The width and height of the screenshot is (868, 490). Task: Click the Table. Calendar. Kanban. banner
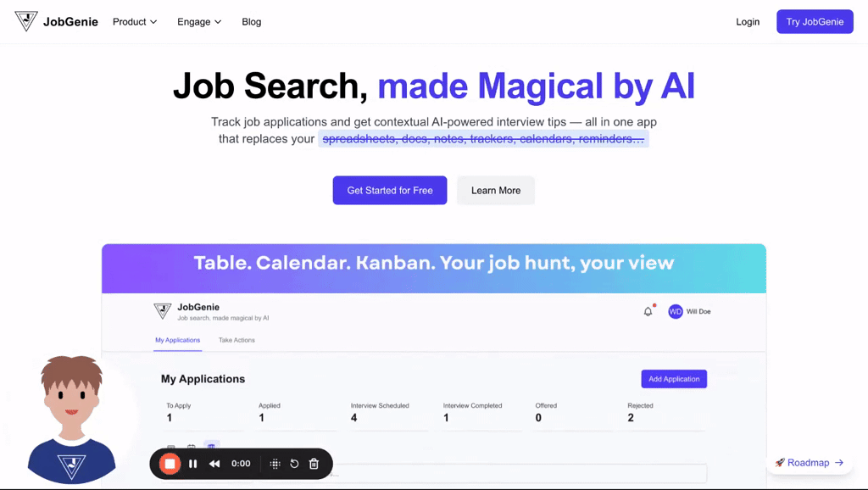click(x=434, y=268)
